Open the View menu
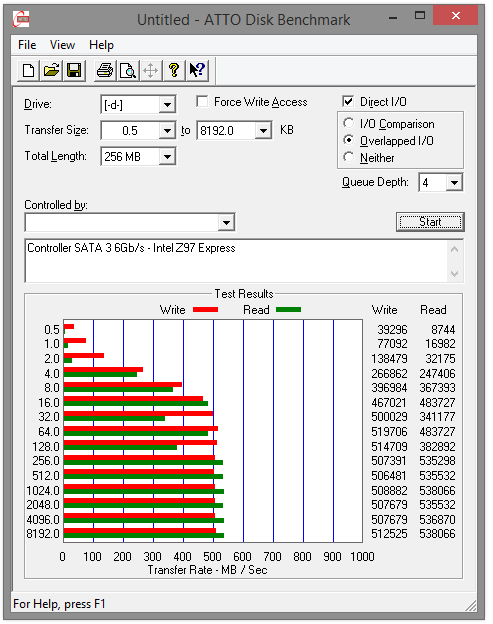Screen dimensions: 493x624 point(62,45)
